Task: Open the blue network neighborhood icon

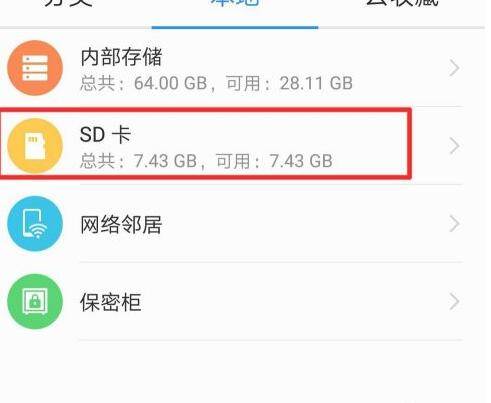Action: pyautogui.click(x=35, y=224)
